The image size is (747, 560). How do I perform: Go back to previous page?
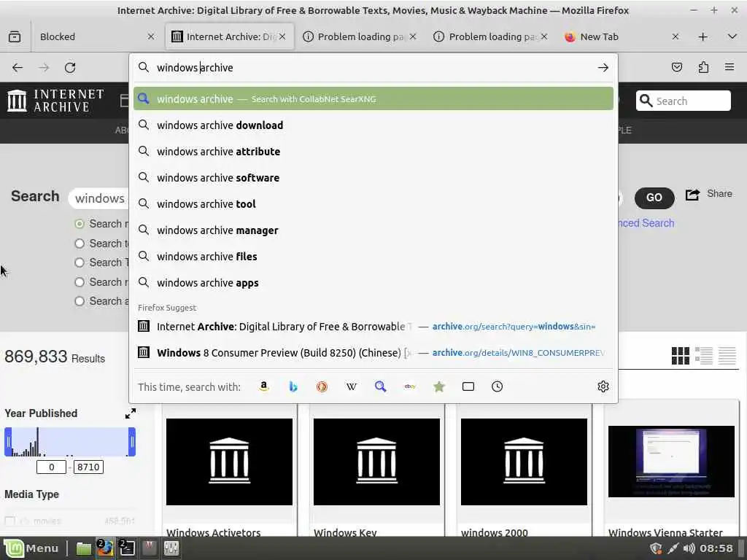18,68
